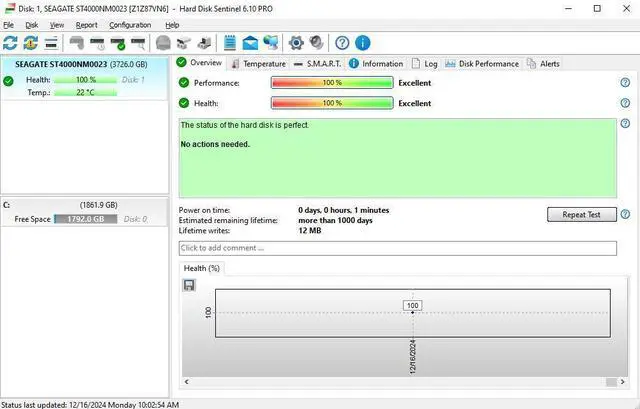This screenshot has height=409, width=640.
Task: Click help icon beside Performance bar
Action: 625,83
